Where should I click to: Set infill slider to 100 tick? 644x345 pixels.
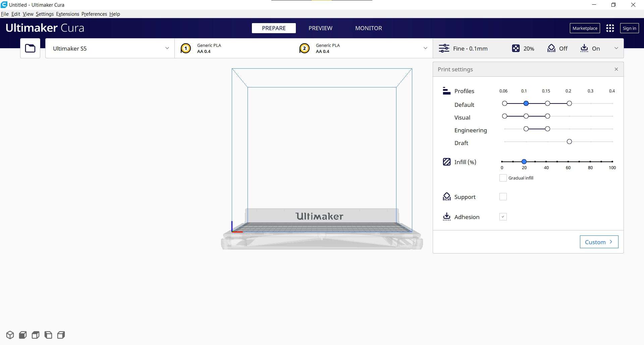click(612, 161)
